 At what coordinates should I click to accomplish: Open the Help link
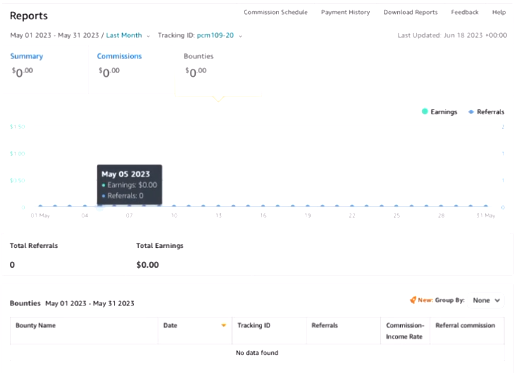[x=499, y=12]
